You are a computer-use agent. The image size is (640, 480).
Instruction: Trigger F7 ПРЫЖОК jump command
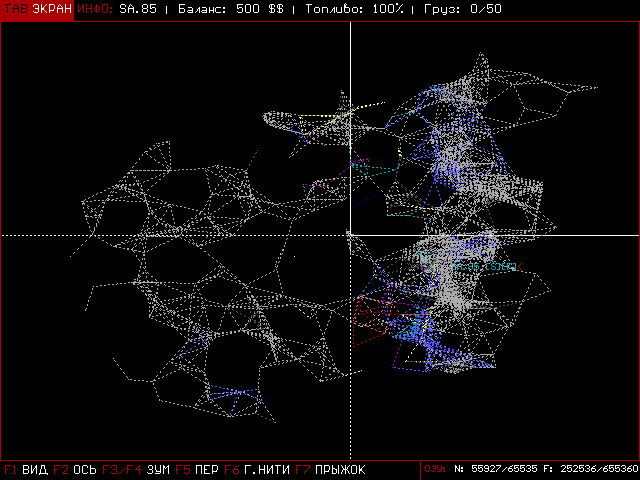pos(330,470)
